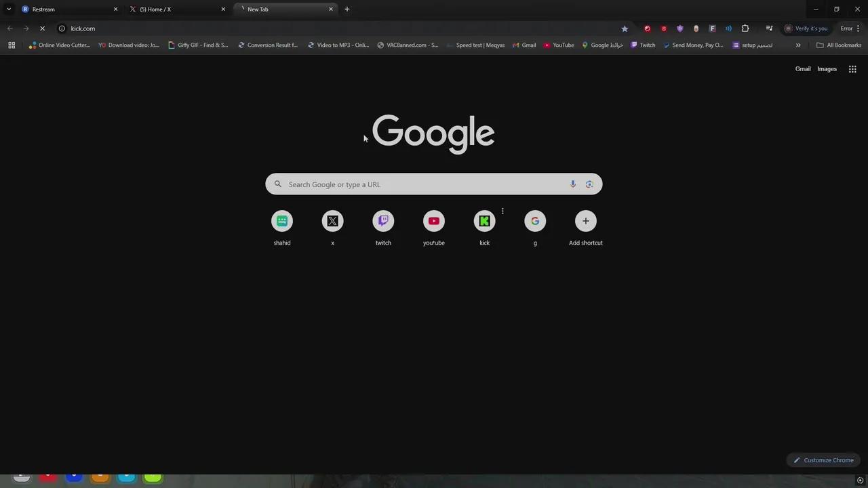Open the g shortcut tile
Viewport: 868px width, 488px height.
coord(535,228)
